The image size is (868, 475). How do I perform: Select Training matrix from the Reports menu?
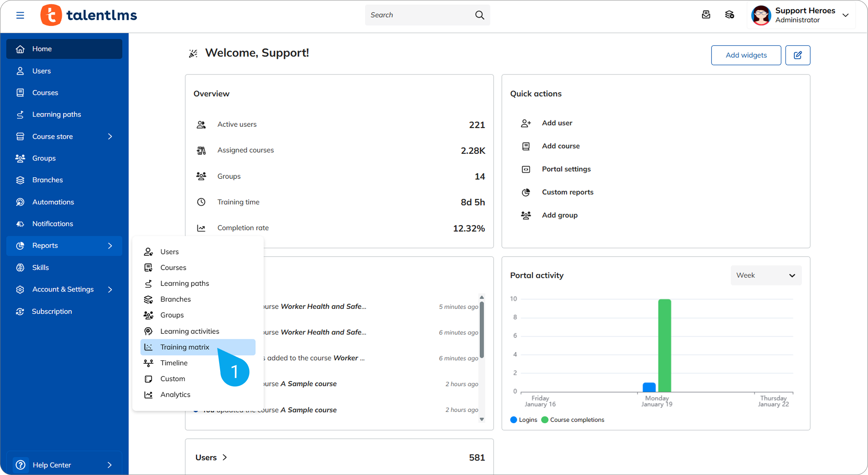point(184,347)
